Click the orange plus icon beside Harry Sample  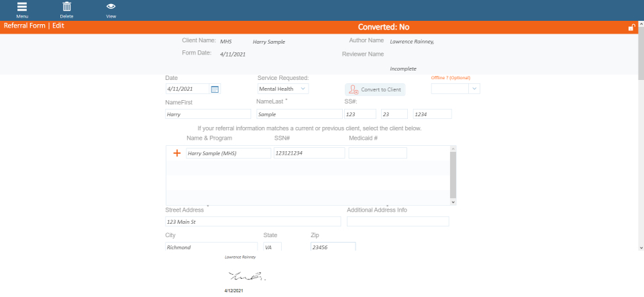177,153
